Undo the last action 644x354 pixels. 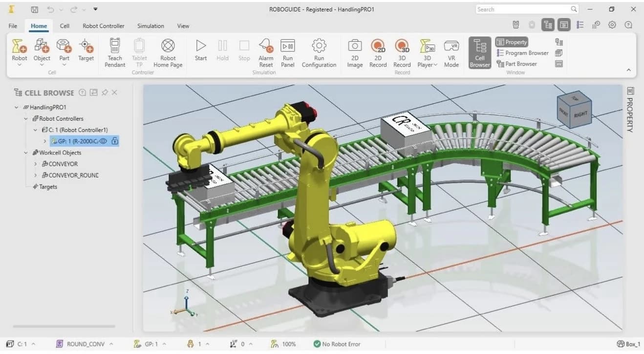click(50, 9)
